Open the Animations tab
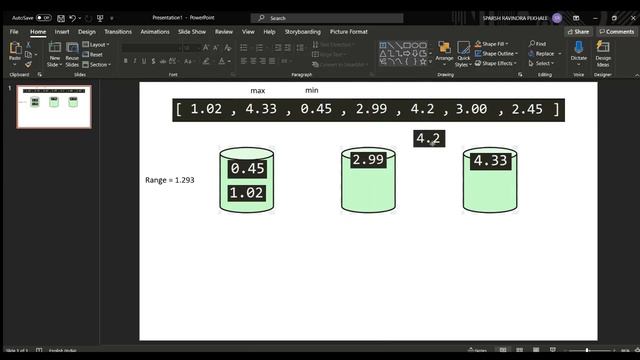 click(x=155, y=31)
